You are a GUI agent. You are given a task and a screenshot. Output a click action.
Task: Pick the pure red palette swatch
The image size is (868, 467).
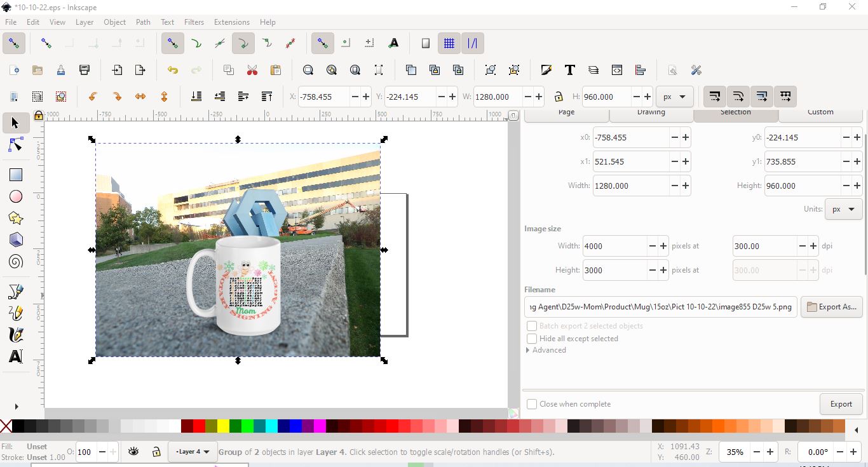tap(199, 426)
